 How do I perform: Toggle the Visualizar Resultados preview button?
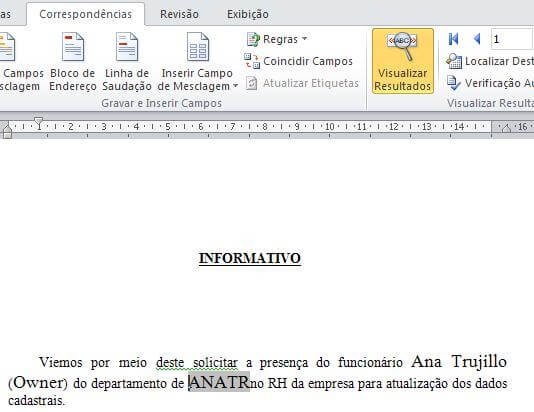point(403,61)
